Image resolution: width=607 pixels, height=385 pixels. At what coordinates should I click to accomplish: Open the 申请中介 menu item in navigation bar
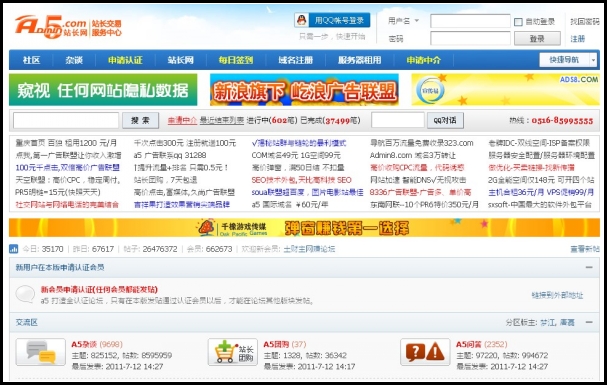[x=424, y=60]
